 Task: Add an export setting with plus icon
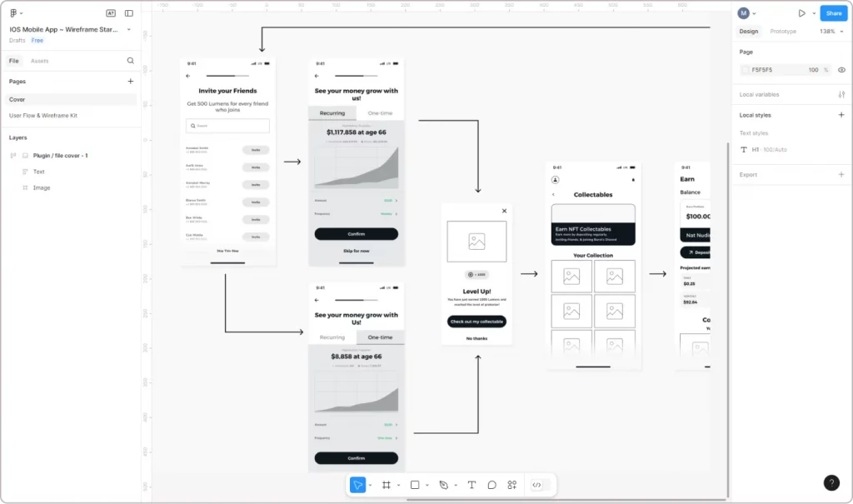(x=841, y=175)
